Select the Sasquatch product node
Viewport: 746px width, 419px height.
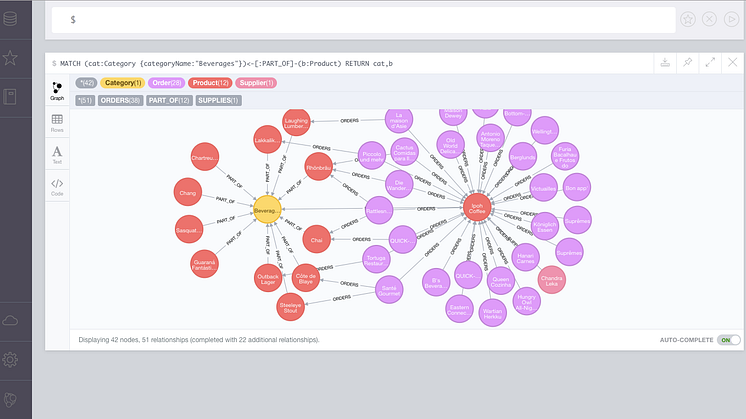(189, 229)
